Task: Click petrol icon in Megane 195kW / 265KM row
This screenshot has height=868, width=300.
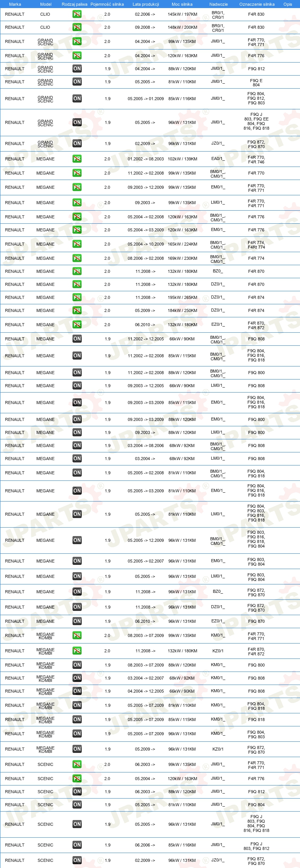Action: tap(77, 297)
